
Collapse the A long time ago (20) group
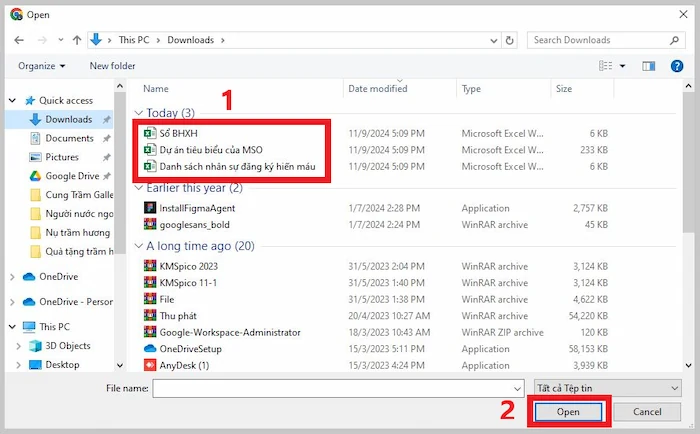point(139,246)
